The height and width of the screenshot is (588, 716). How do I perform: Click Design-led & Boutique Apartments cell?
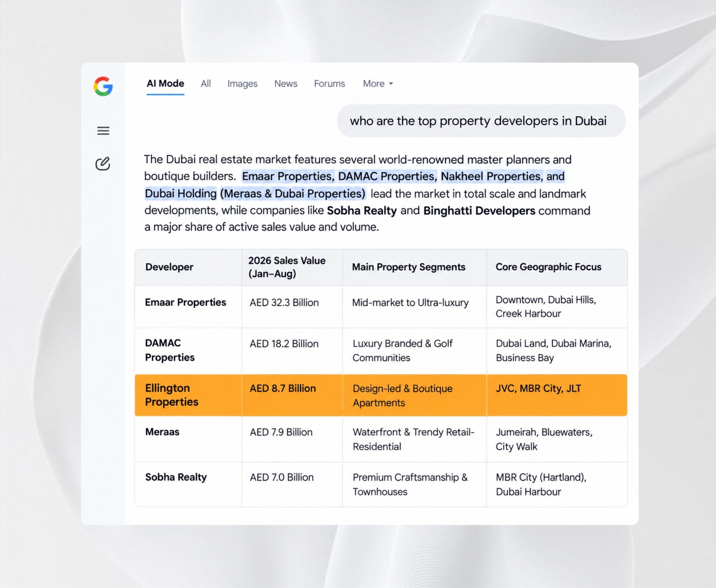coord(414,395)
